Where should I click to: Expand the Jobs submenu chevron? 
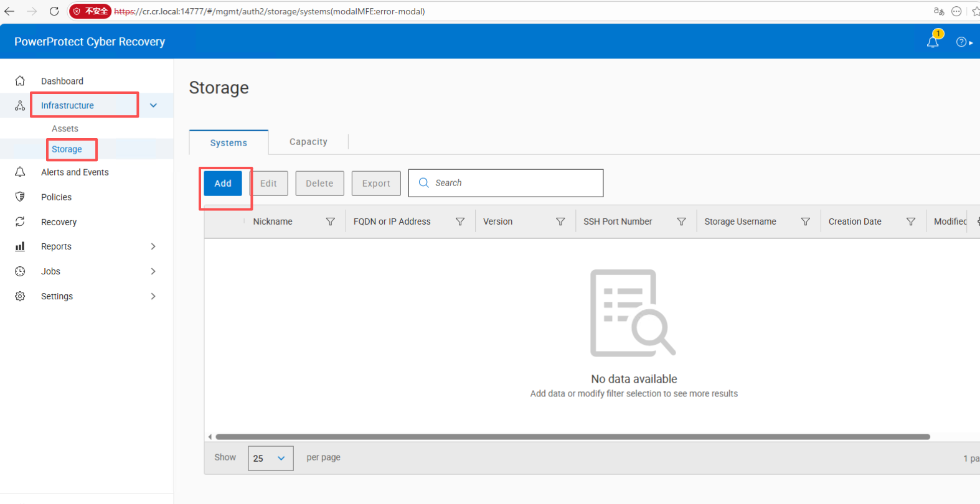coord(153,271)
